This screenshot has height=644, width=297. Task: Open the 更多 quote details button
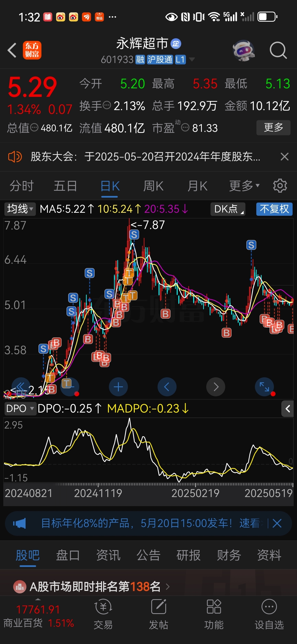click(273, 127)
